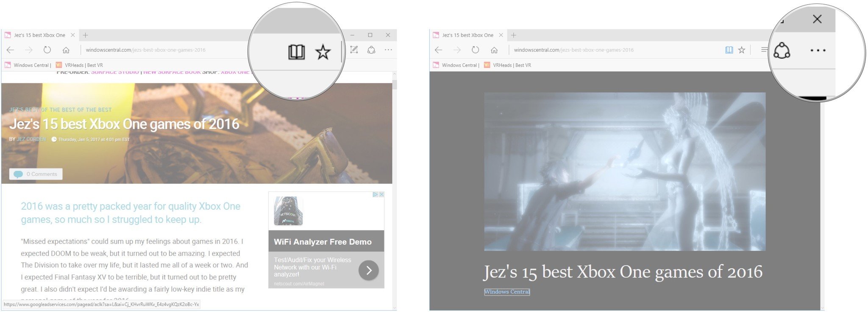Screen dimensions: 868x312
Task: Toggle reading view in the right window
Action: pyautogui.click(x=729, y=50)
